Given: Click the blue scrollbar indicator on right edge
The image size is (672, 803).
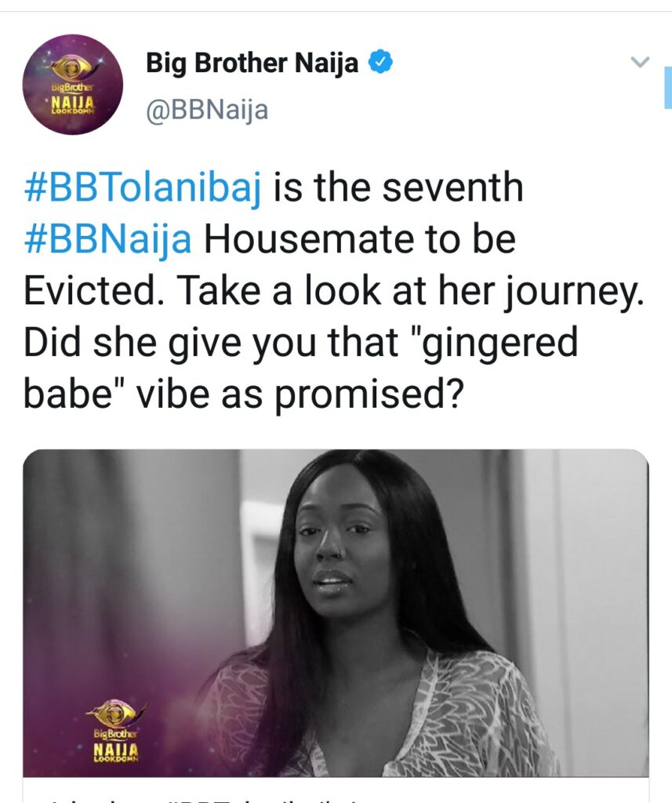Looking at the screenshot, I should 668,88.
